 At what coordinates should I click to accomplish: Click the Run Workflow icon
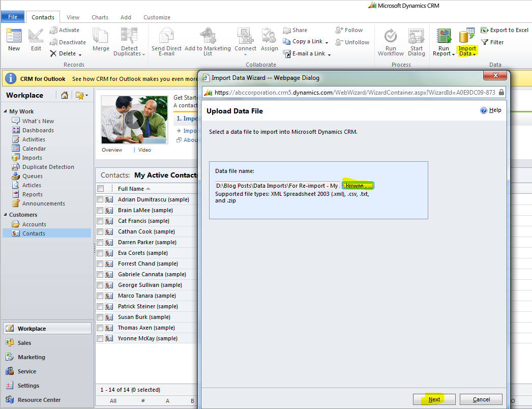(391, 37)
